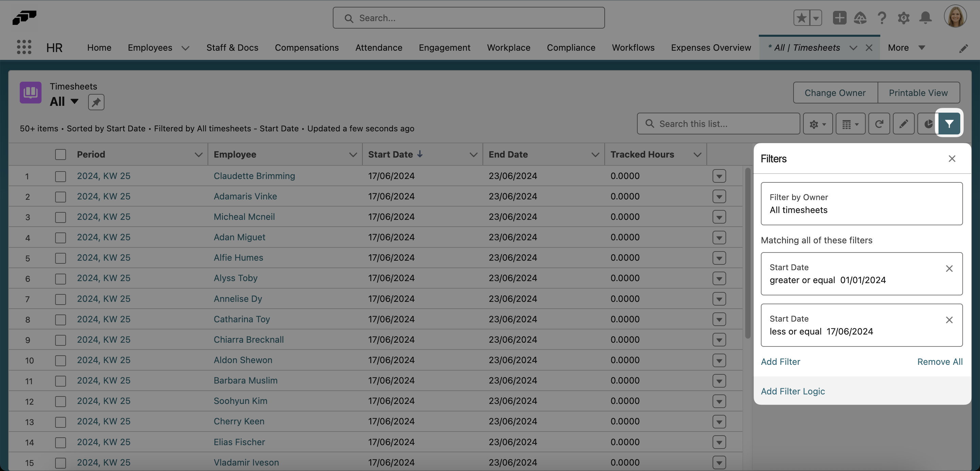Open the Workflows navigation item
Screen dimensions: 980x471
point(633,48)
